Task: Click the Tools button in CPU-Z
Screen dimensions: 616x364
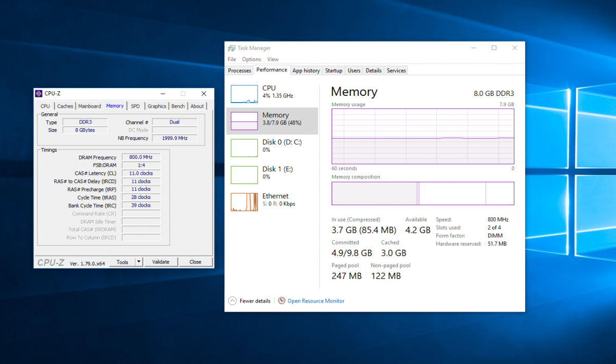Action: tap(122, 262)
